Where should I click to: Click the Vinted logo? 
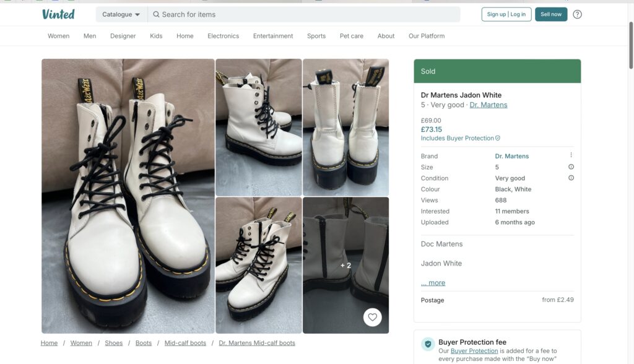click(x=58, y=15)
